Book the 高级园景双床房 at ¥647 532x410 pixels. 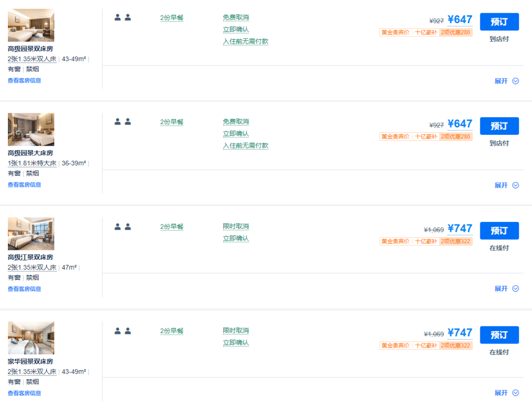(499, 22)
